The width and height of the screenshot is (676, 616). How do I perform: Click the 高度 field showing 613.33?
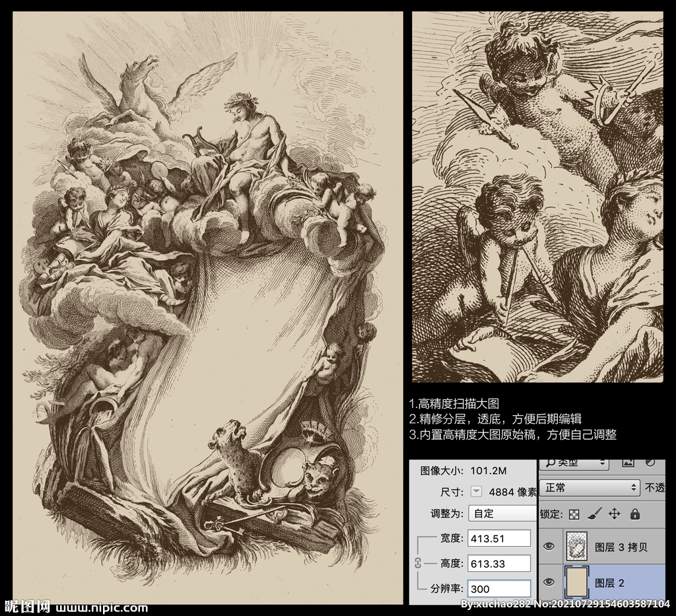(499, 563)
